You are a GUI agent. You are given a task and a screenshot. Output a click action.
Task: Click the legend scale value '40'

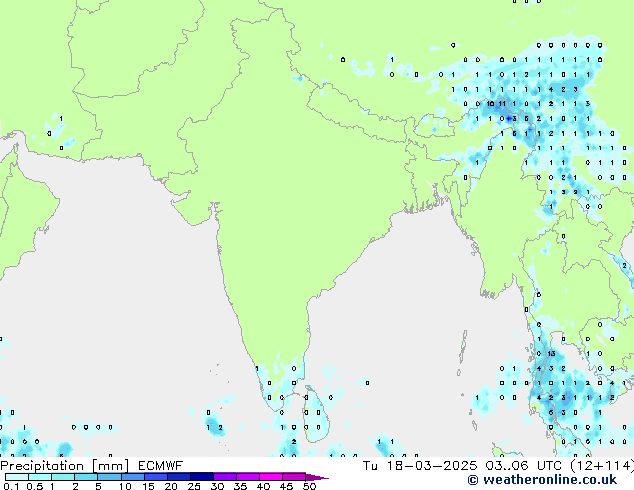point(263,486)
